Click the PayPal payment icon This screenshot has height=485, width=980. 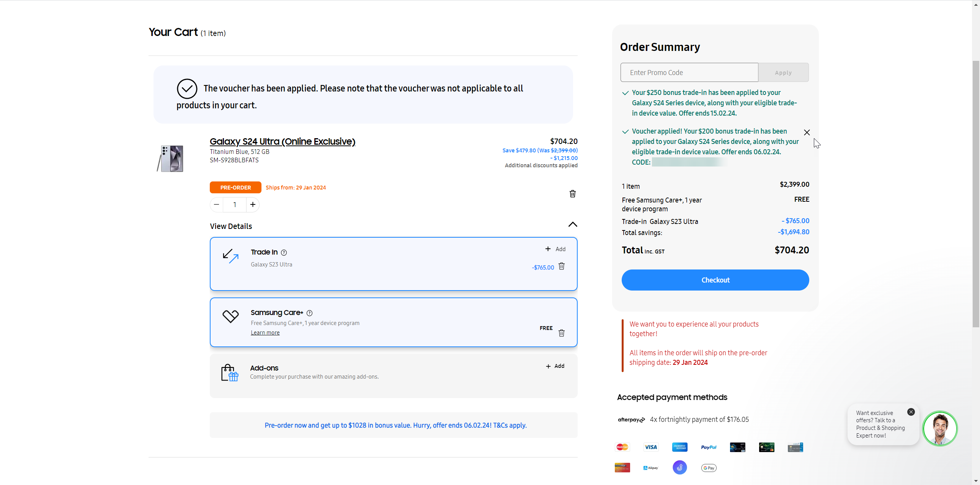709,447
